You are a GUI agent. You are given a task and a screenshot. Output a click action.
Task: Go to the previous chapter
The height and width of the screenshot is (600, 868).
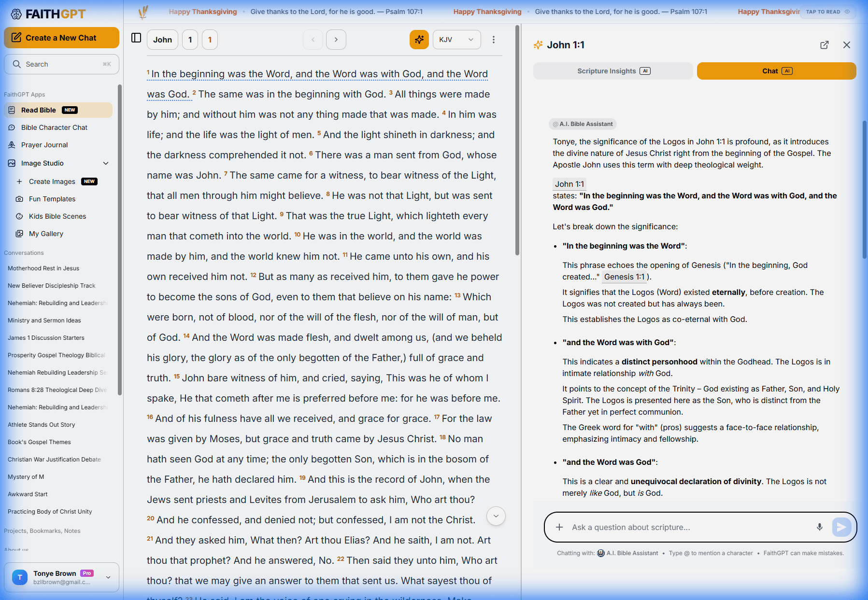[x=313, y=40]
